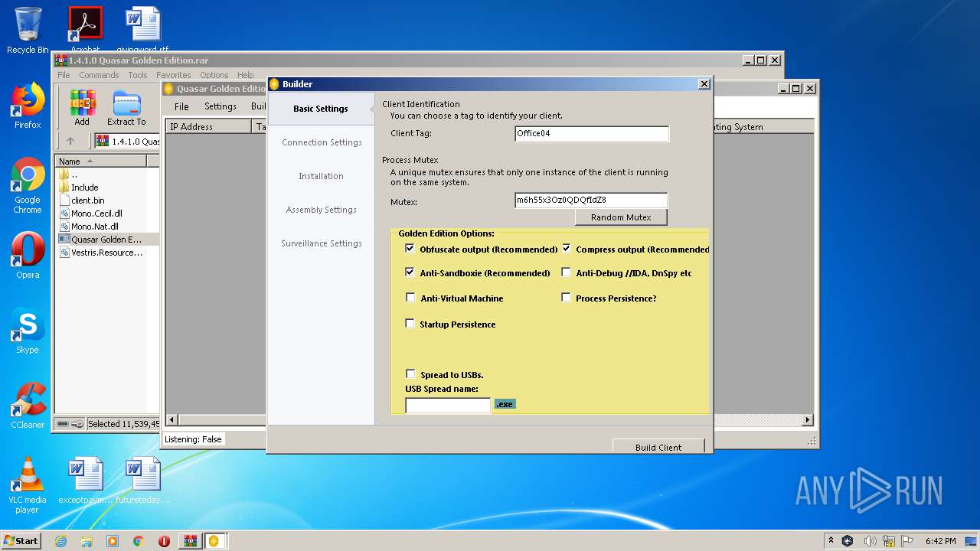This screenshot has height=551, width=980.
Task: Show hidden tray icons arrow
Action: (831, 541)
